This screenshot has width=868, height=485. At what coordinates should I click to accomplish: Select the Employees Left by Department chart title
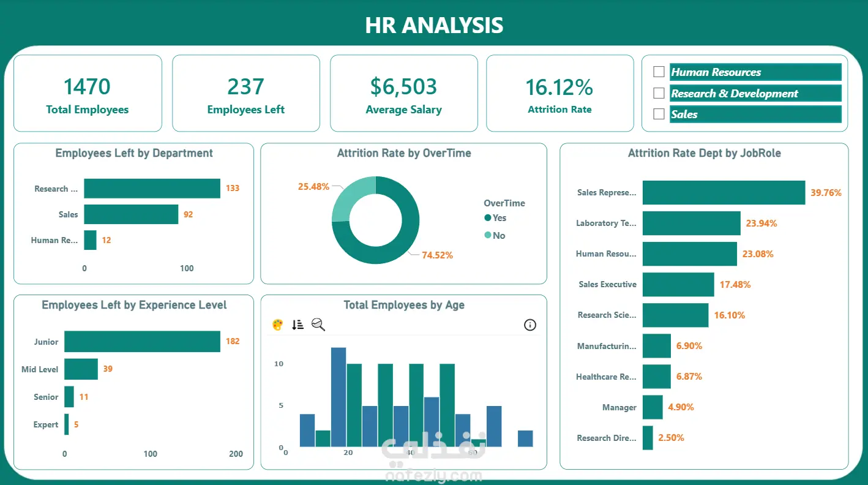(134, 153)
